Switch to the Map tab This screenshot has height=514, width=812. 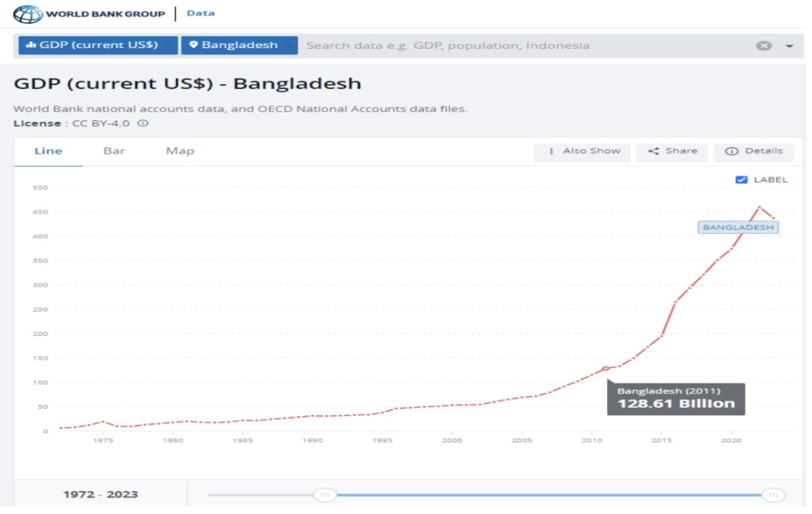[180, 151]
